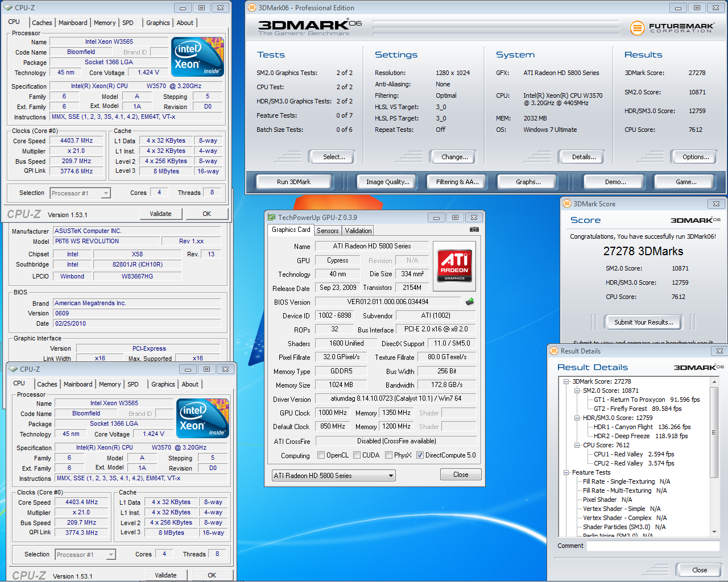
Task: Click the BIOS save chip icon in GPU-Z
Action: (x=470, y=302)
